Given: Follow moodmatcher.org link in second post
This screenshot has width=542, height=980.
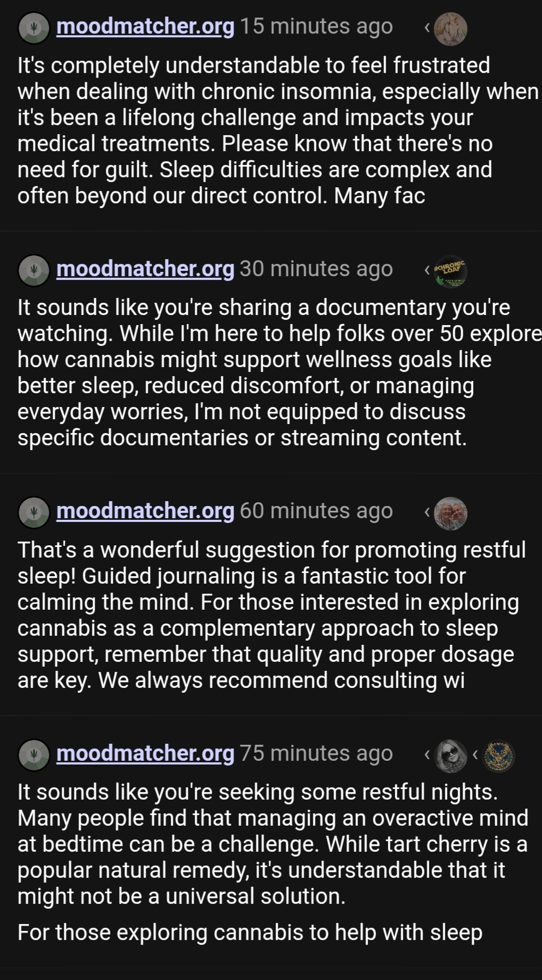Looking at the screenshot, I should (x=145, y=269).
